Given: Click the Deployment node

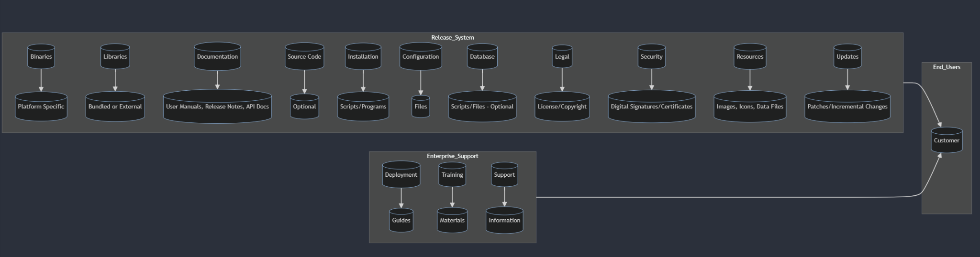Looking at the screenshot, I should (401, 175).
